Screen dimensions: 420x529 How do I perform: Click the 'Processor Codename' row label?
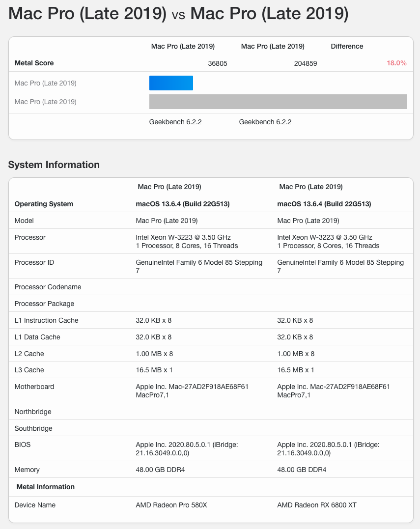pos(48,287)
